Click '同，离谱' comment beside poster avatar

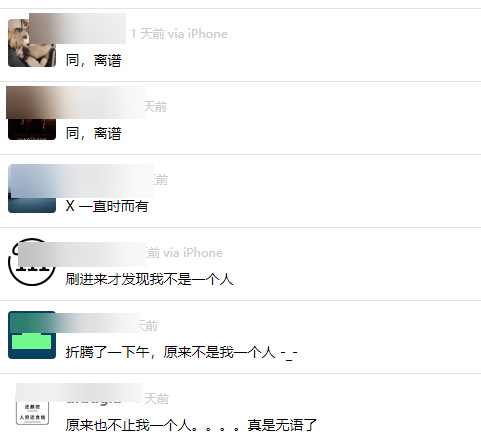tap(94, 133)
